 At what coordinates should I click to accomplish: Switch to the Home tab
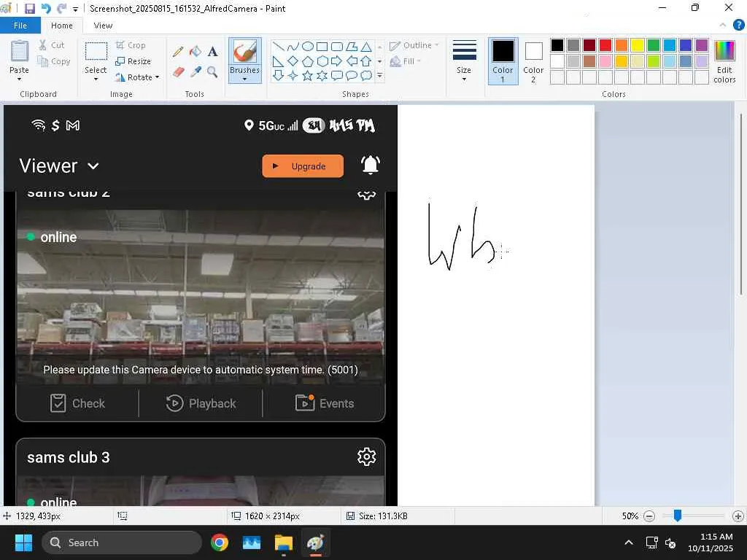(x=62, y=26)
